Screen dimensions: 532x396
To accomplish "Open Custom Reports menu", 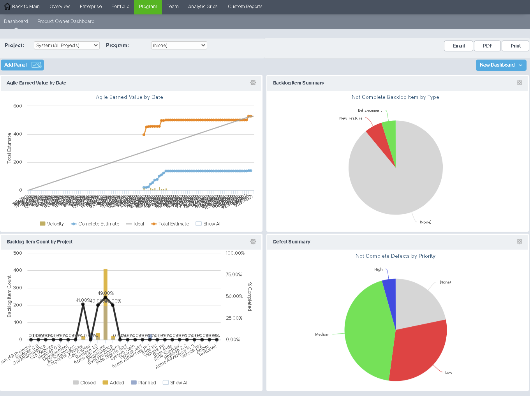I will (x=245, y=7).
